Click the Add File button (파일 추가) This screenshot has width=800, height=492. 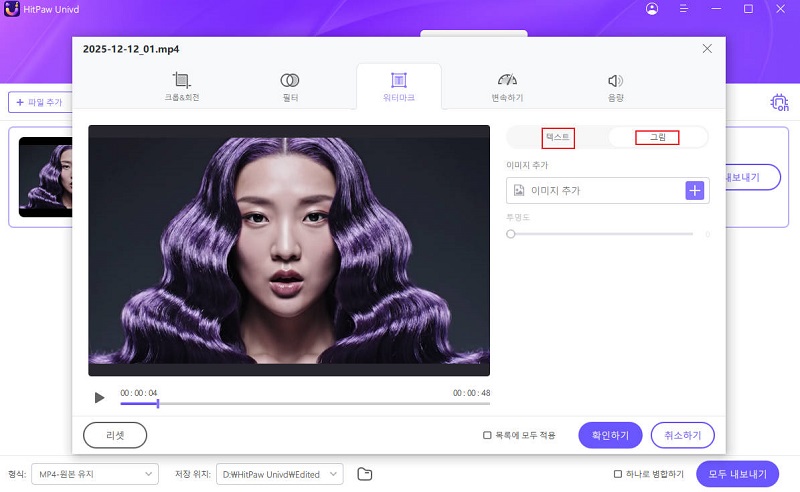click(40, 102)
